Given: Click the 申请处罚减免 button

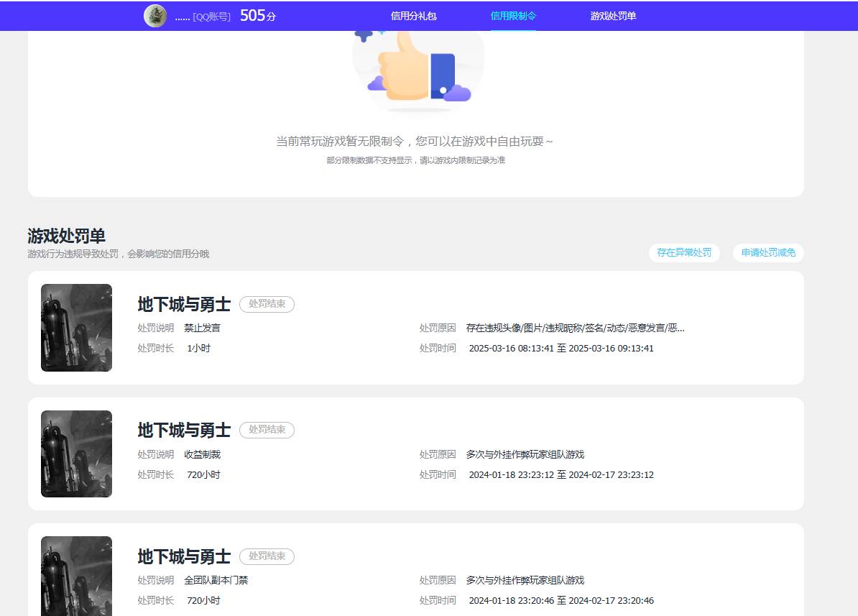Looking at the screenshot, I should pos(767,252).
